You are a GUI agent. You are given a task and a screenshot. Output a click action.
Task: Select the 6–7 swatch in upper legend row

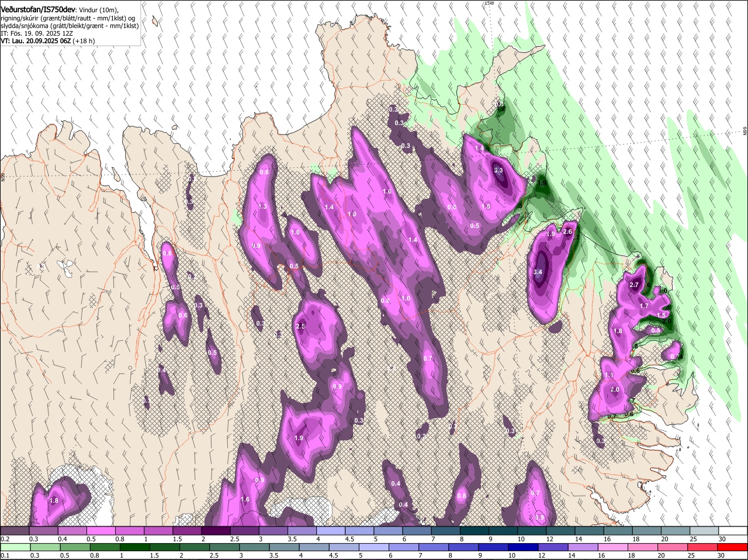click(x=417, y=531)
